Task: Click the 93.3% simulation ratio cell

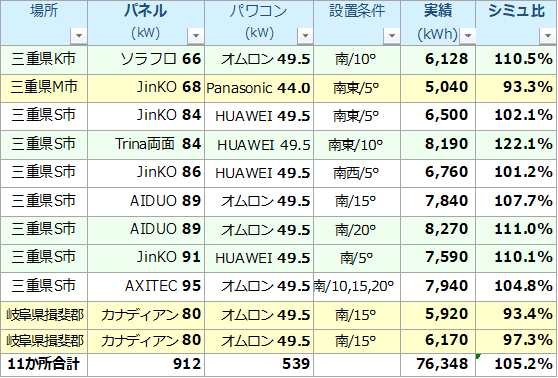Action: pos(516,88)
